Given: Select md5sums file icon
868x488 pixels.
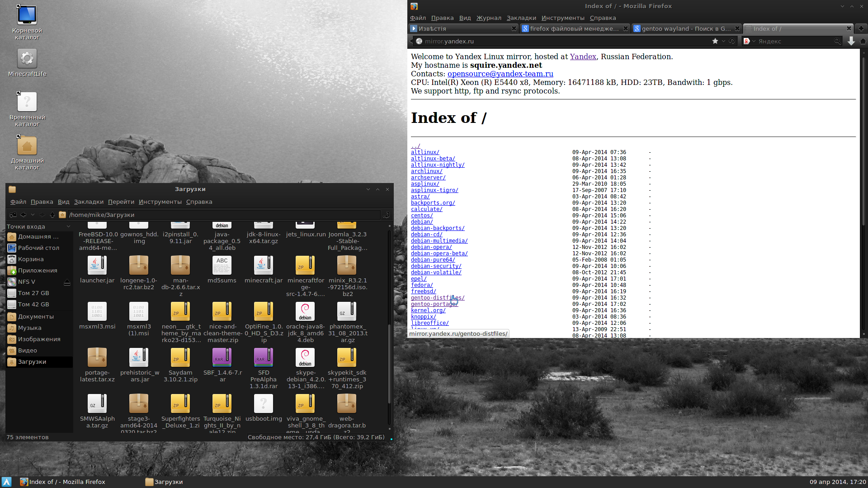Looking at the screenshot, I should (x=222, y=265).
